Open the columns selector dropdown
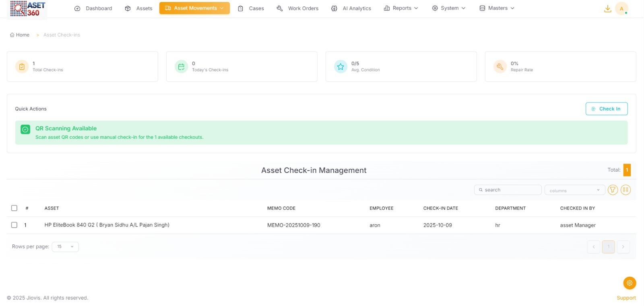This screenshot has height=306, width=644. pos(574,190)
